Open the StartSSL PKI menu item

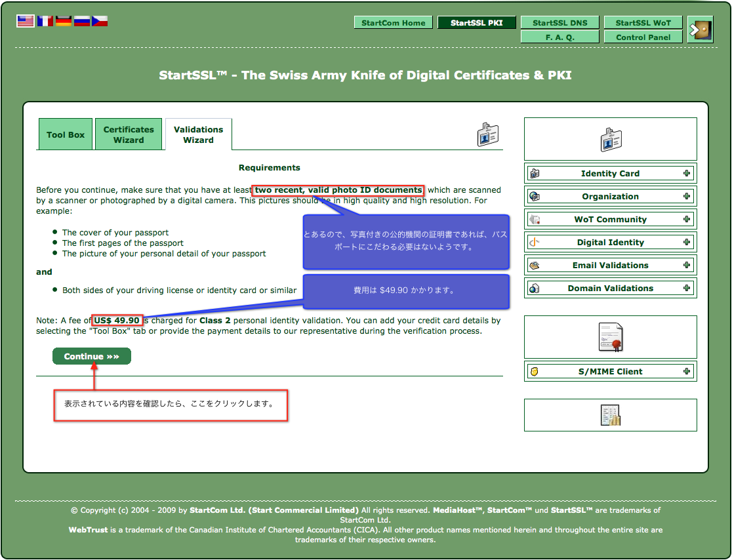477,22
